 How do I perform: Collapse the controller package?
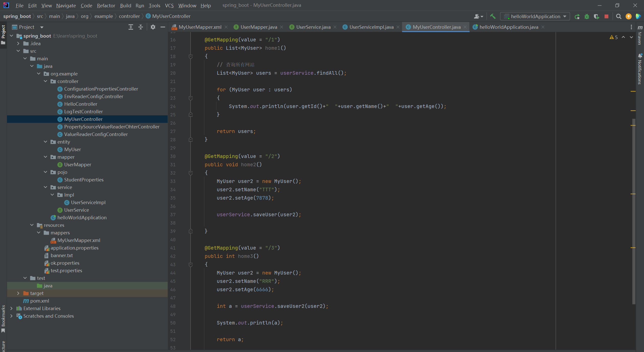coord(45,81)
